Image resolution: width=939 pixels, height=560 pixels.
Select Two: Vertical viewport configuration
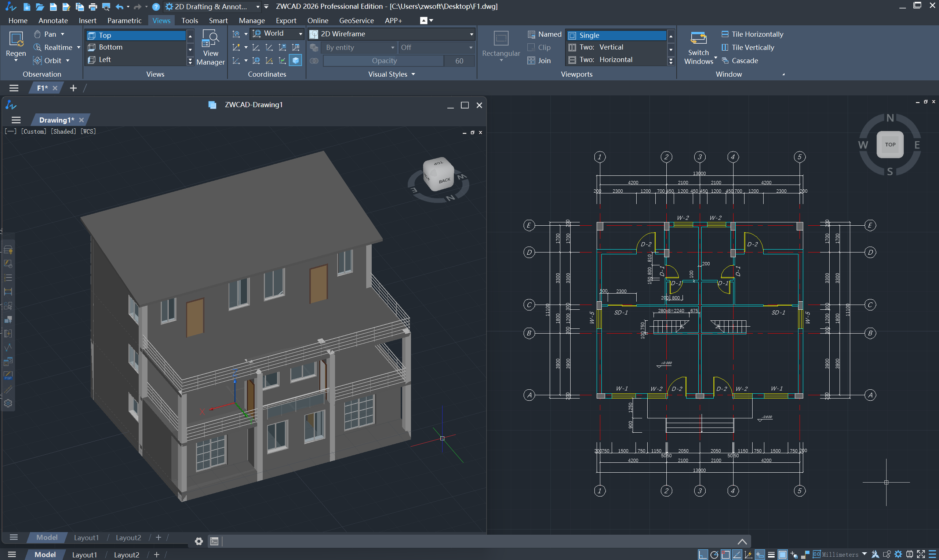(616, 47)
